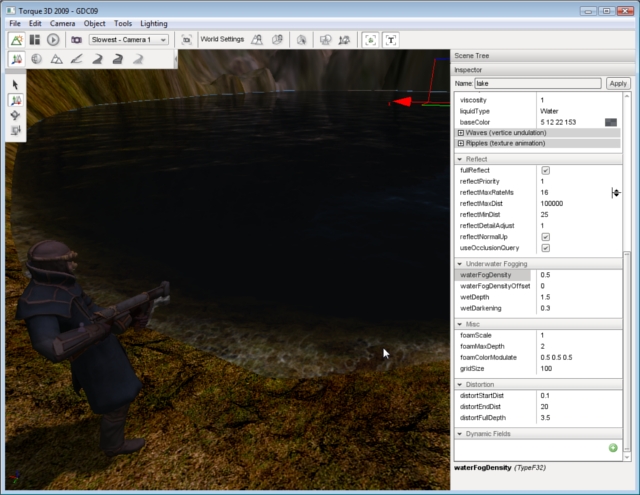Click the green add dynamic field icon
This screenshot has height=495, width=640.
[x=613, y=447]
